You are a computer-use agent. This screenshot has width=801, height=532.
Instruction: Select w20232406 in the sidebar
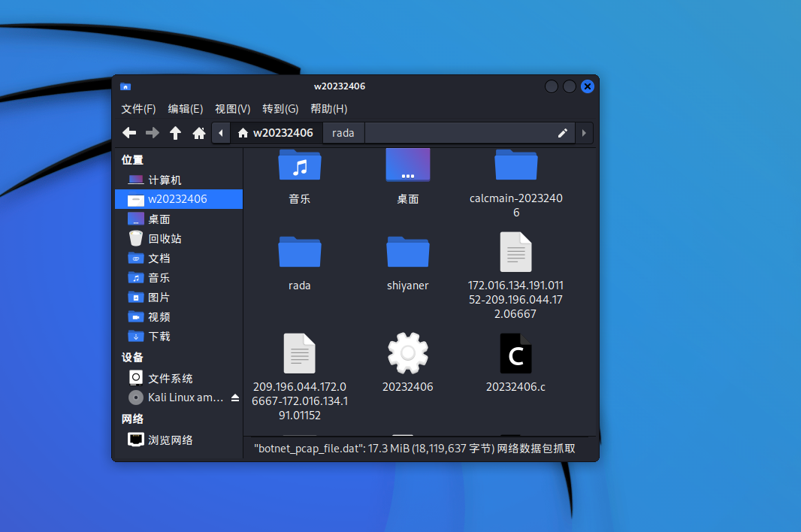tap(179, 199)
